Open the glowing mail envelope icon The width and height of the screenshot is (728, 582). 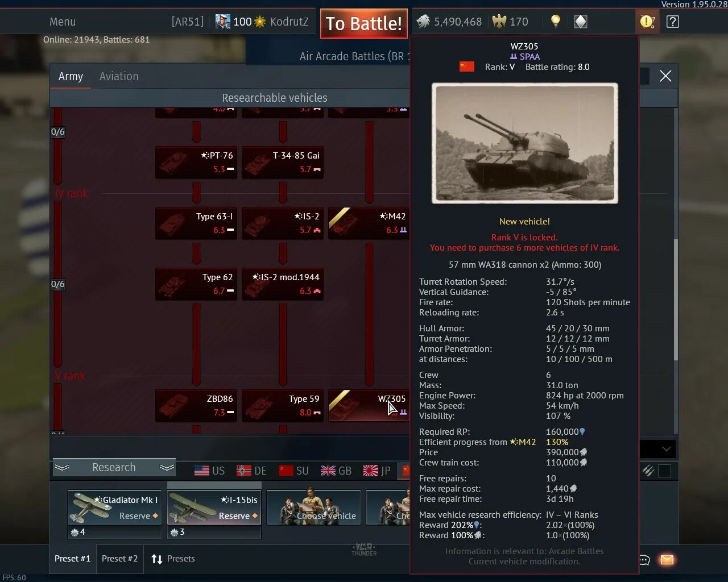point(667,560)
